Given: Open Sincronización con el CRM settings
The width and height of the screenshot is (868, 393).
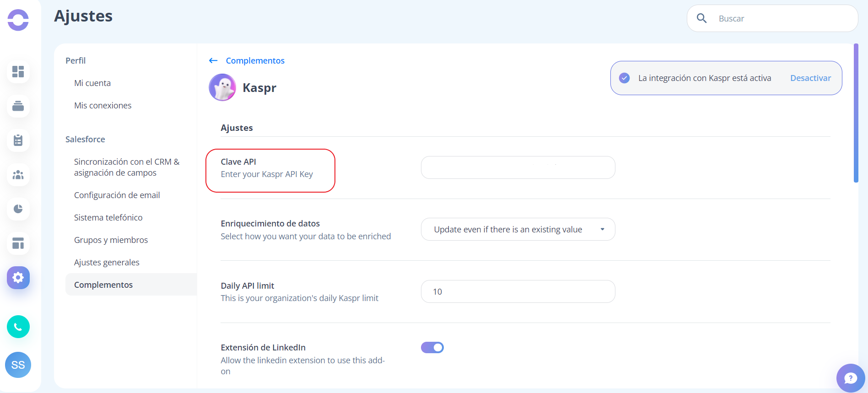Looking at the screenshot, I should pos(127,167).
